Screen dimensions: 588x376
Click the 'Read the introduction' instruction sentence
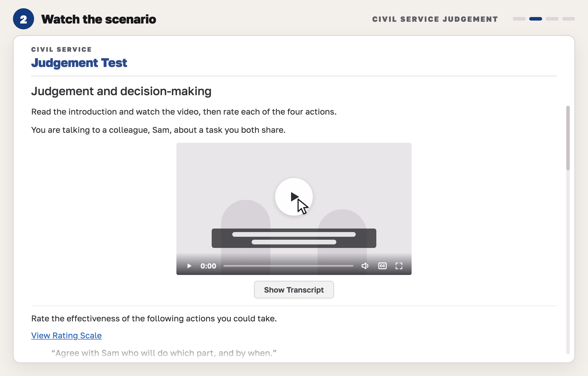(184, 112)
